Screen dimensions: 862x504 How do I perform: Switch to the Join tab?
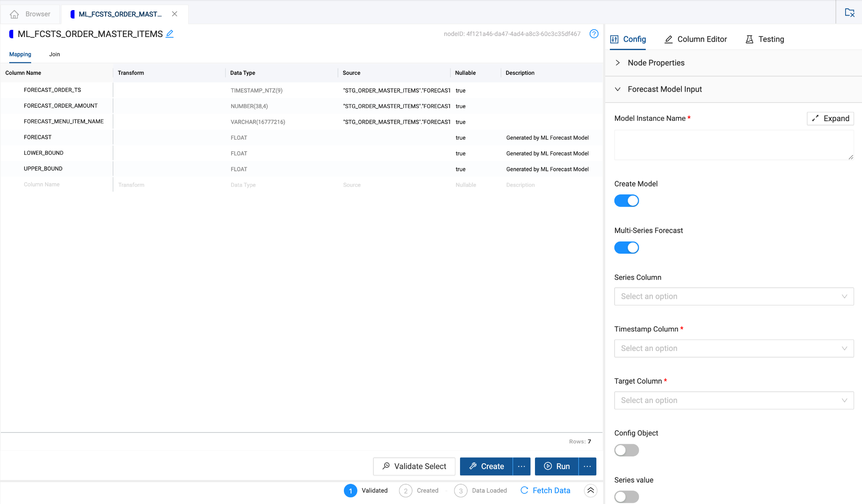[x=54, y=54]
